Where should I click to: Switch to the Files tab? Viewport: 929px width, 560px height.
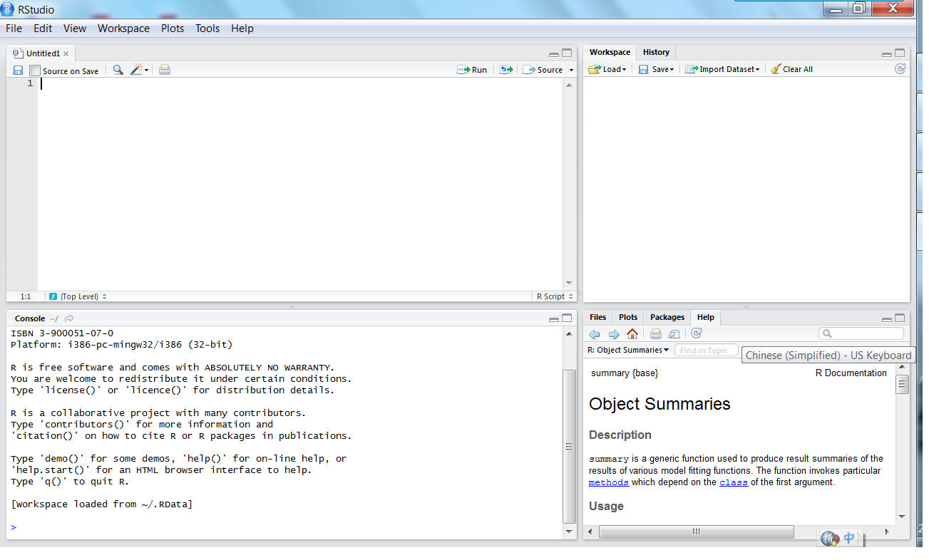[598, 317]
